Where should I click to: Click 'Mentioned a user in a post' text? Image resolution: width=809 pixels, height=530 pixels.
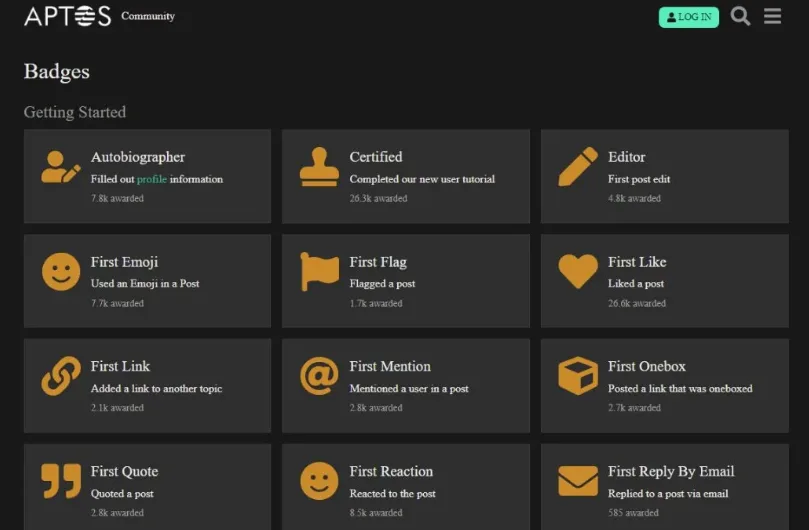(409, 389)
